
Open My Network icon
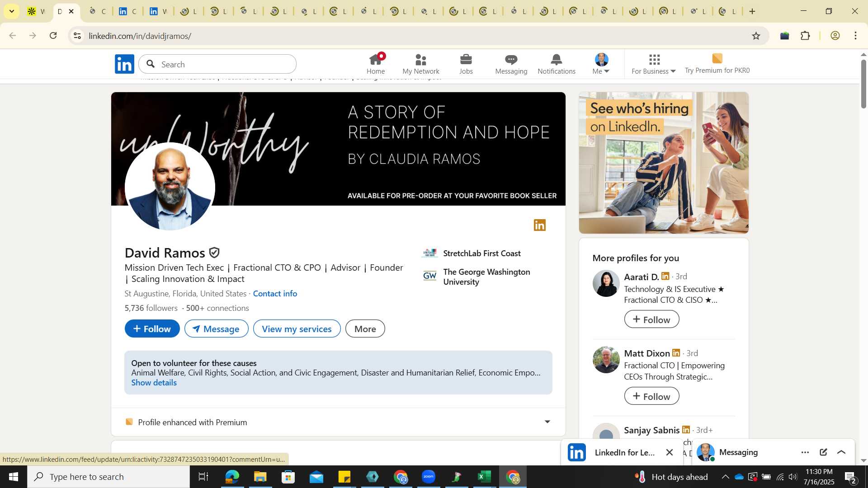click(x=421, y=64)
